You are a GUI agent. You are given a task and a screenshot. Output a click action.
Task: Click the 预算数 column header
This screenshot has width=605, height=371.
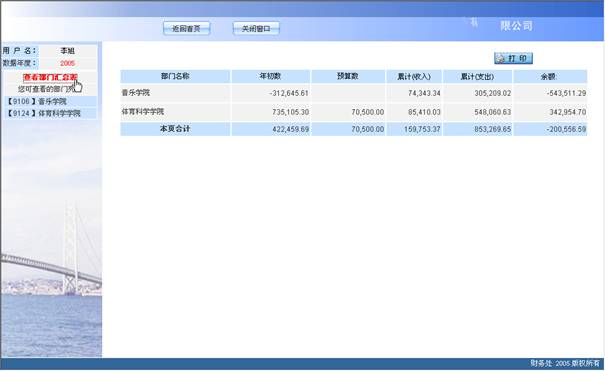coord(348,76)
